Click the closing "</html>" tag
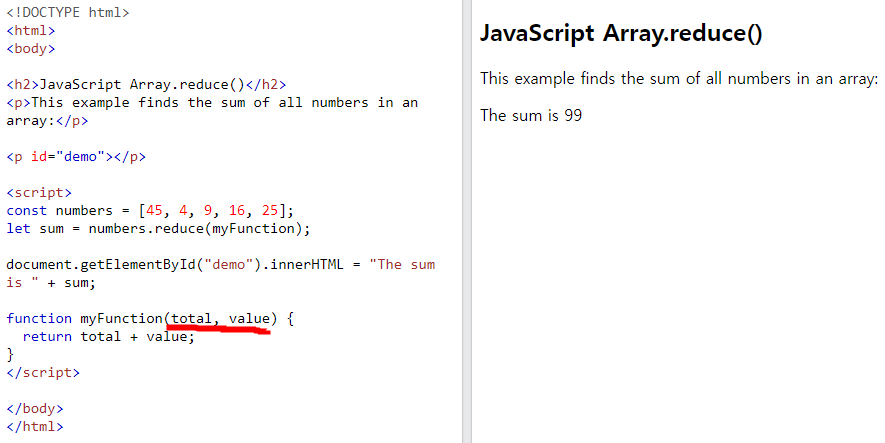Viewport: 885px width, 443px height. coord(35,427)
